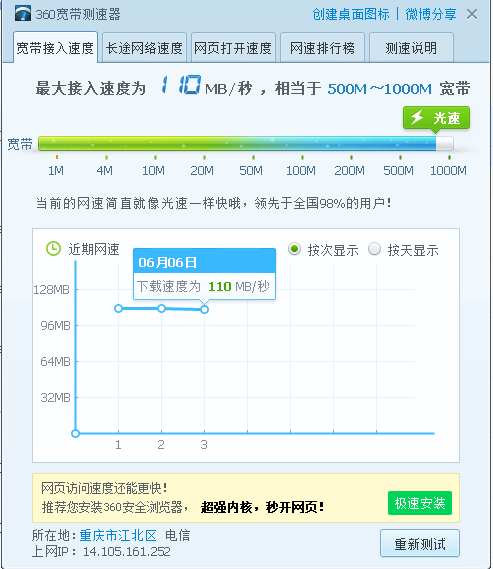Click the 重新测试 button
The width and height of the screenshot is (493, 569).
click(x=420, y=544)
